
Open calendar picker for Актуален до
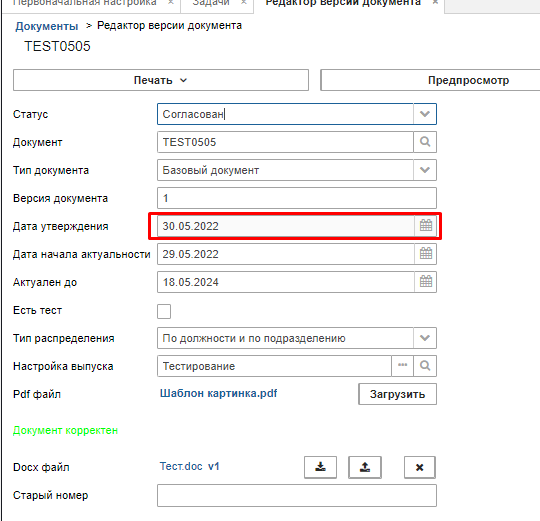click(426, 282)
